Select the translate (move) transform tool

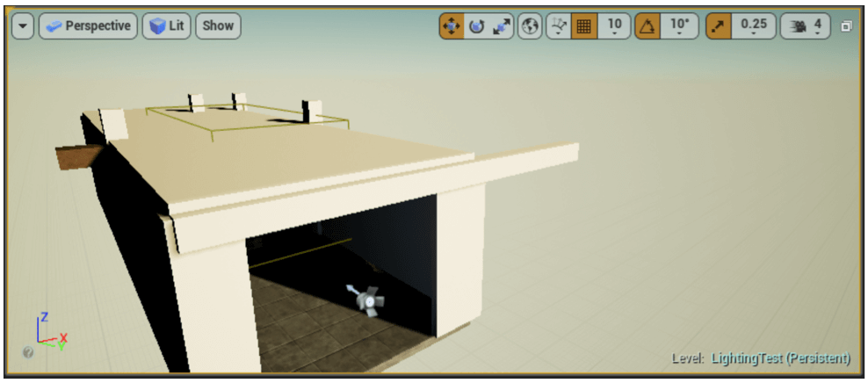point(452,26)
